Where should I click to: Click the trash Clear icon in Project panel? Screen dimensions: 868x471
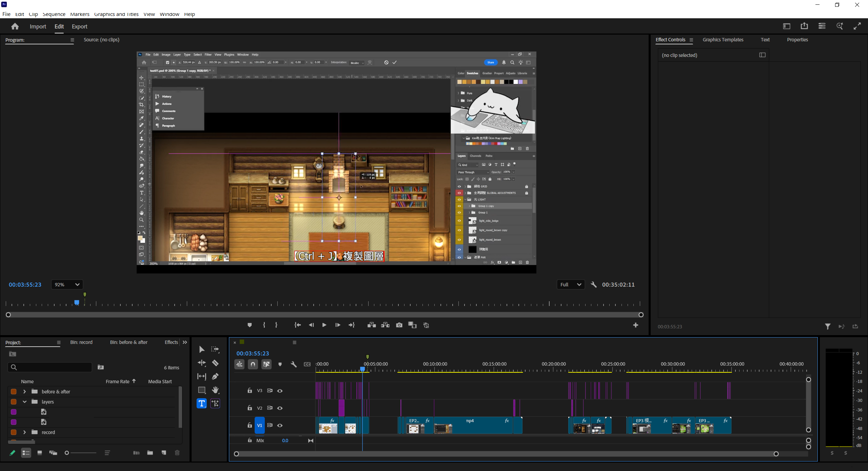177,453
